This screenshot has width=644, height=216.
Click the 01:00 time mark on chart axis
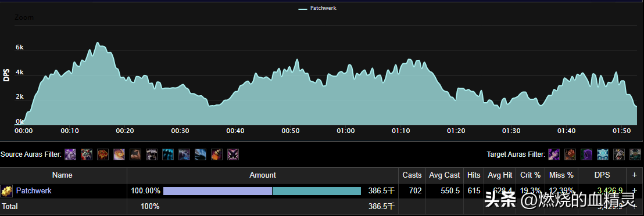coord(345,131)
